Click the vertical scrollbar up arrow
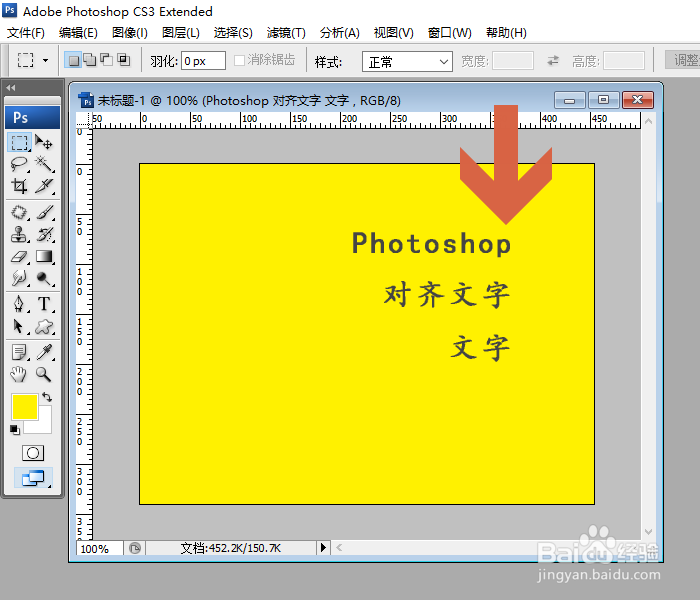Image resolution: width=700 pixels, height=600 pixels. (x=649, y=121)
